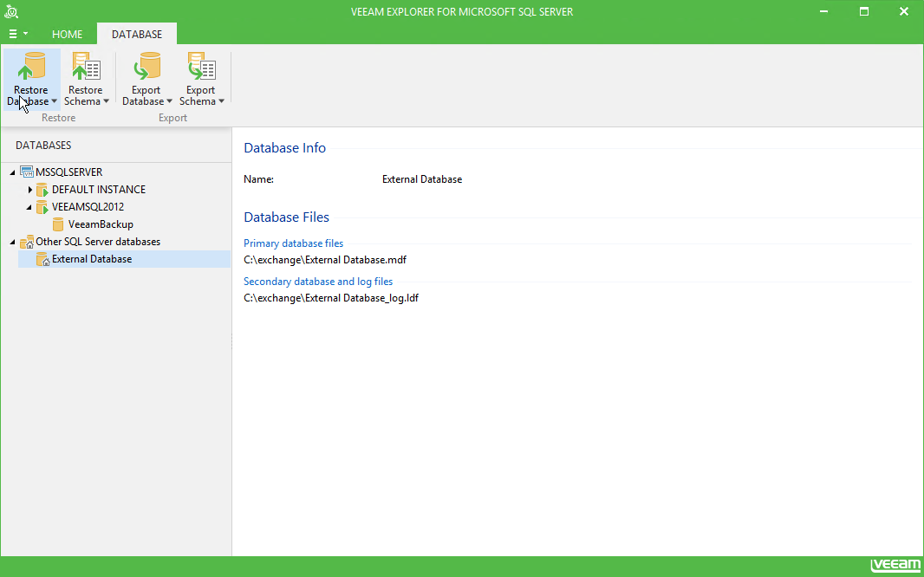Close the Veeam Explorer window
This screenshot has height=577, width=924.
tap(903, 11)
